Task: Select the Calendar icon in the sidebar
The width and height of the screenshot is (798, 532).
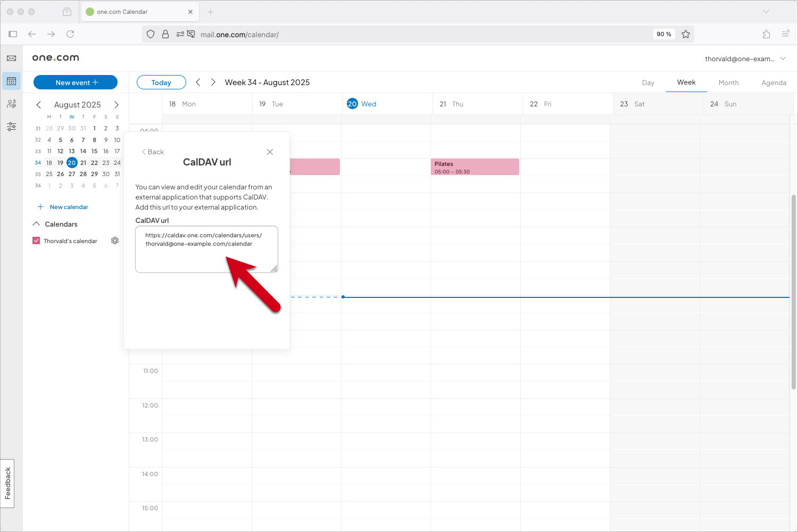Action: pyautogui.click(x=11, y=81)
